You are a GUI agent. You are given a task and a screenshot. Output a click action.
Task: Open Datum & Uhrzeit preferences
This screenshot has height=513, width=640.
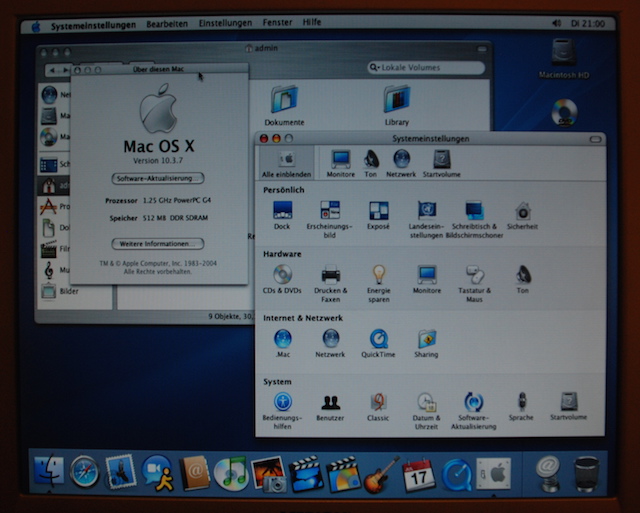click(x=427, y=411)
